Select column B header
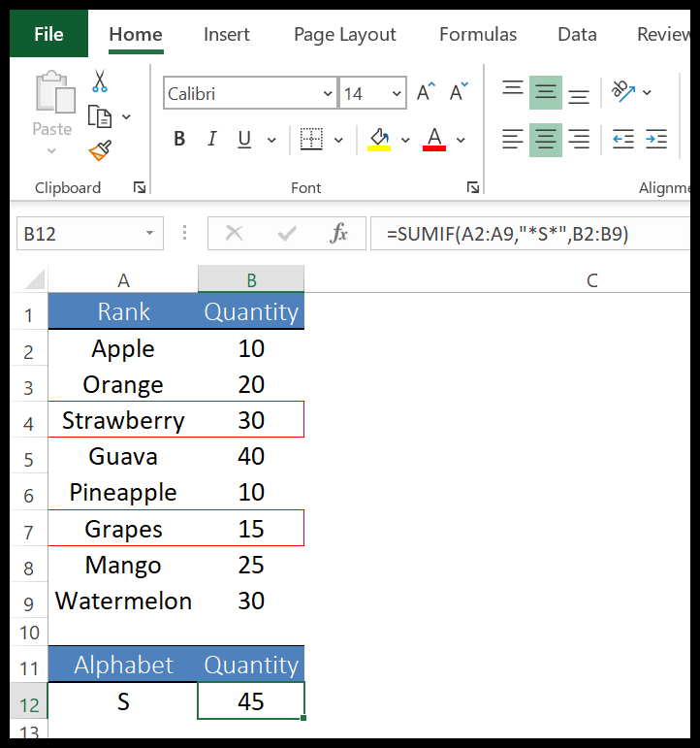This screenshot has height=748, width=700. click(x=251, y=279)
